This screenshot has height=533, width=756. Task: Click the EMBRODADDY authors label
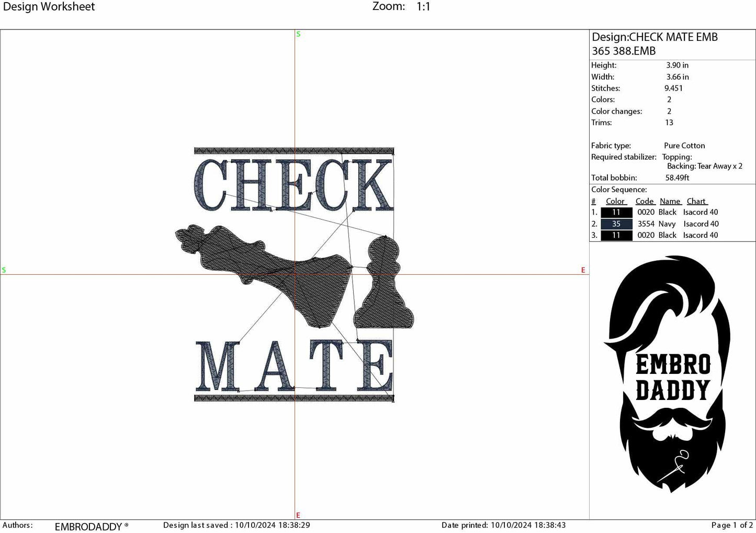click(89, 525)
